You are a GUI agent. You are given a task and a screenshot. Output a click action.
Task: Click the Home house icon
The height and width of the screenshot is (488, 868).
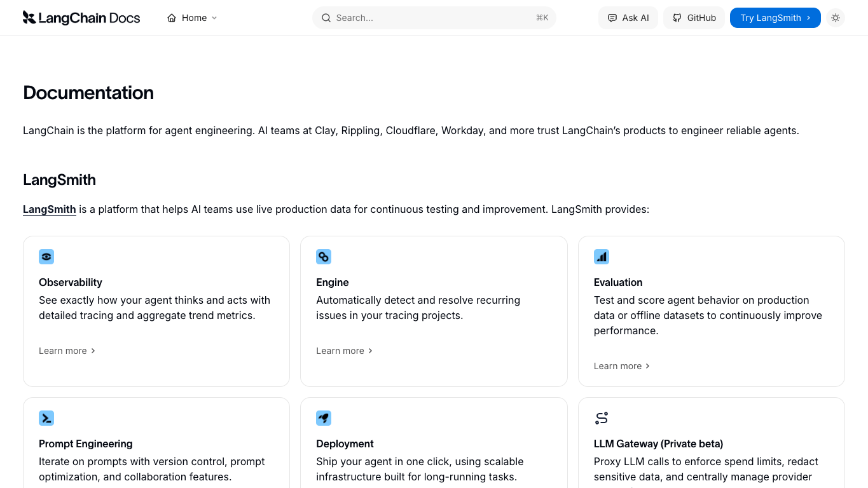172,18
